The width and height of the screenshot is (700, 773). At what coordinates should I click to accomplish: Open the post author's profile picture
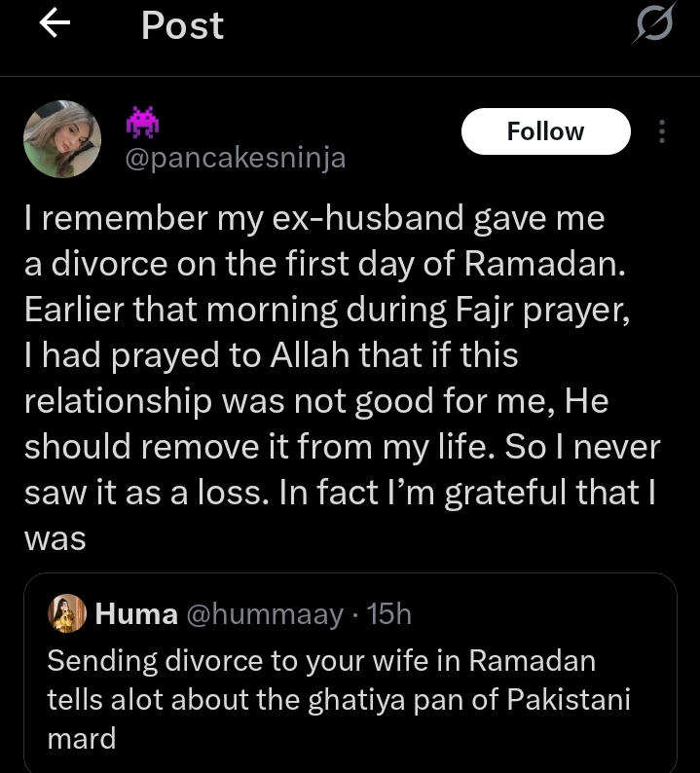pyautogui.click(x=62, y=139)
